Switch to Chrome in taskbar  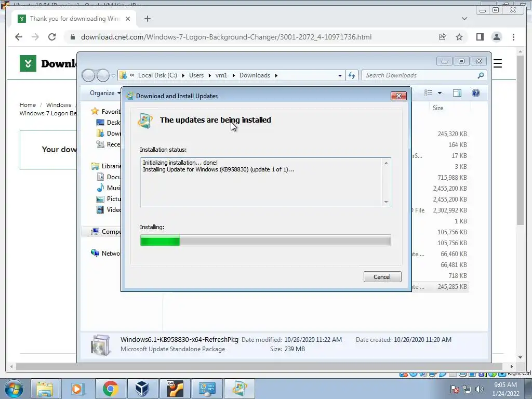(x=110, y=389)
